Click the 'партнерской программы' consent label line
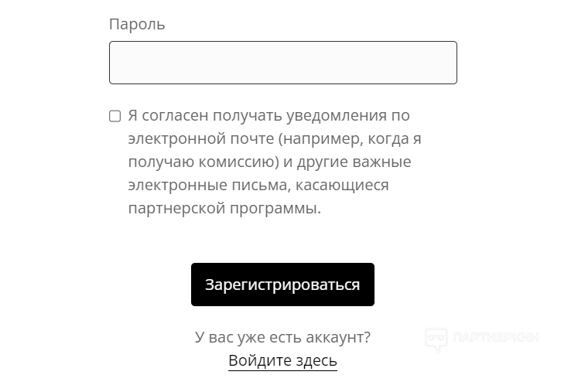Viewport: 578px width, 392px height. [224, 209]
